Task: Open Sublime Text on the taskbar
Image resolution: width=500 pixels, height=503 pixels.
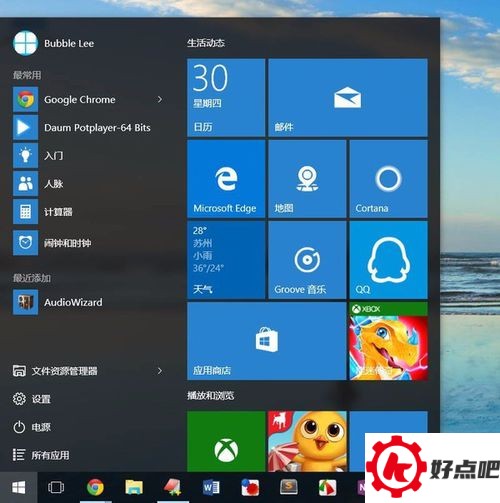Action: coord(289,488)
